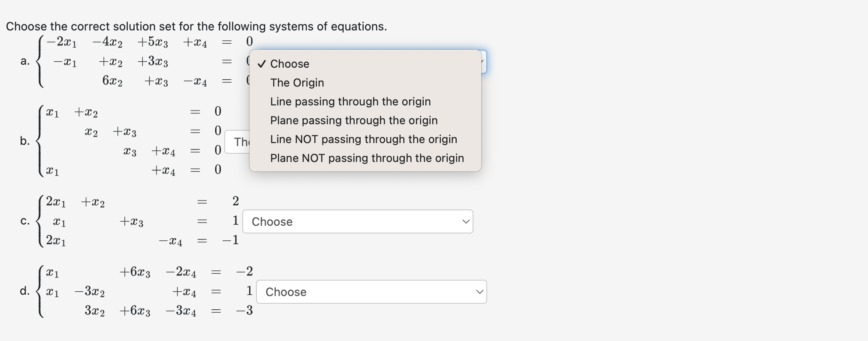The image size is (868, 341).
Task: Click the right edge of system a's open dropdown
Action: tap(484, 62)
